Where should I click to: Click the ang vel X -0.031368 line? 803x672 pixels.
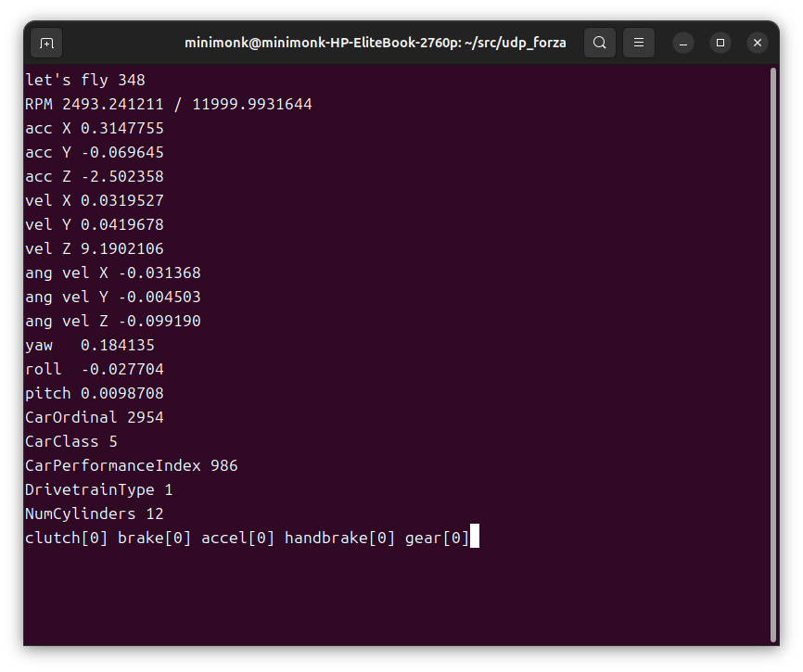(x=113, y=273)
